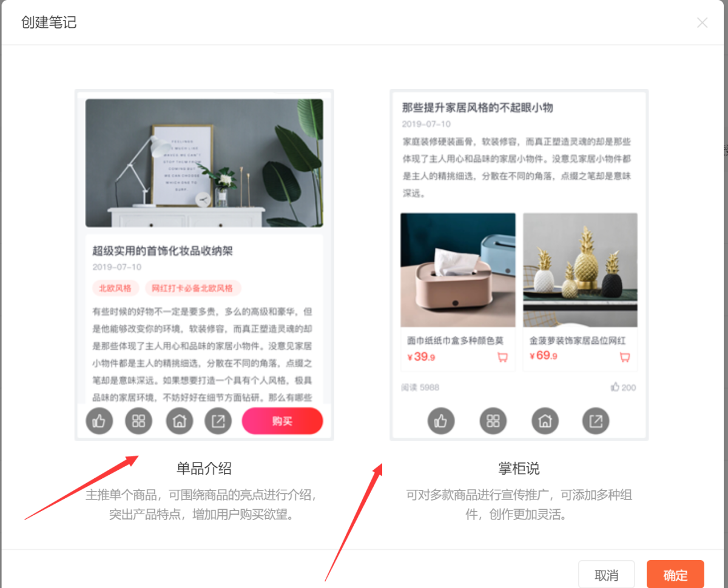Click the like count icon showing 200
Screen dimensions: 728x588
click(615, 387)
